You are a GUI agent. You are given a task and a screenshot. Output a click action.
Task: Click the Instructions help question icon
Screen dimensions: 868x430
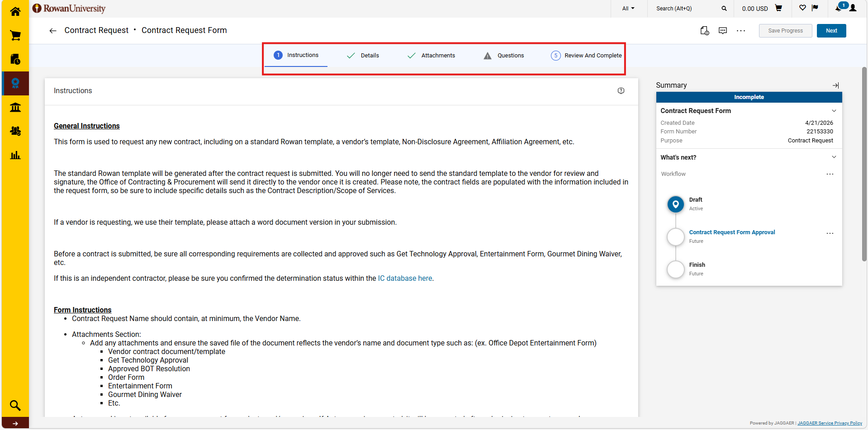[621, 91]
